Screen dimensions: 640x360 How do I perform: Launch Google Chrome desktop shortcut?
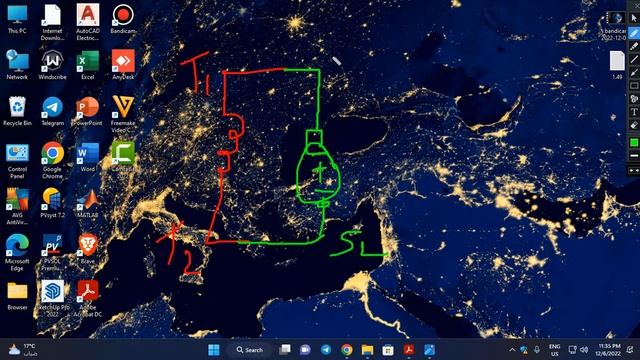(52, 161)
